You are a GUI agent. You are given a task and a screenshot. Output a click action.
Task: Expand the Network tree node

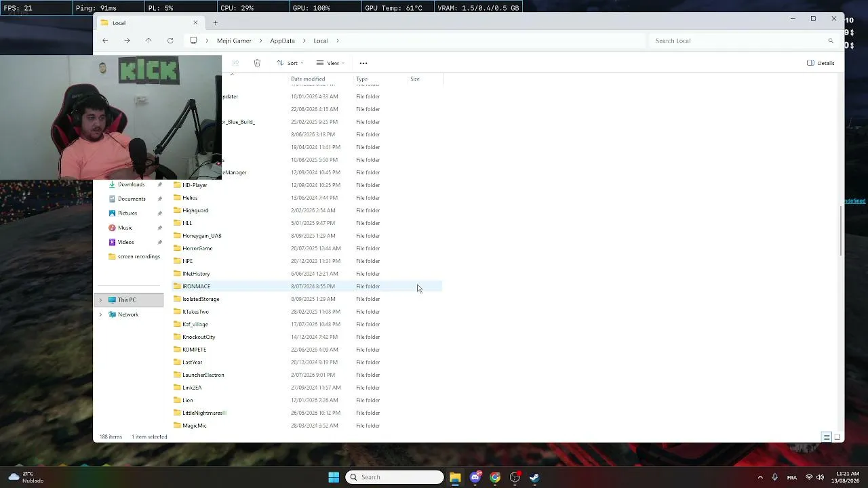(100, 314)
